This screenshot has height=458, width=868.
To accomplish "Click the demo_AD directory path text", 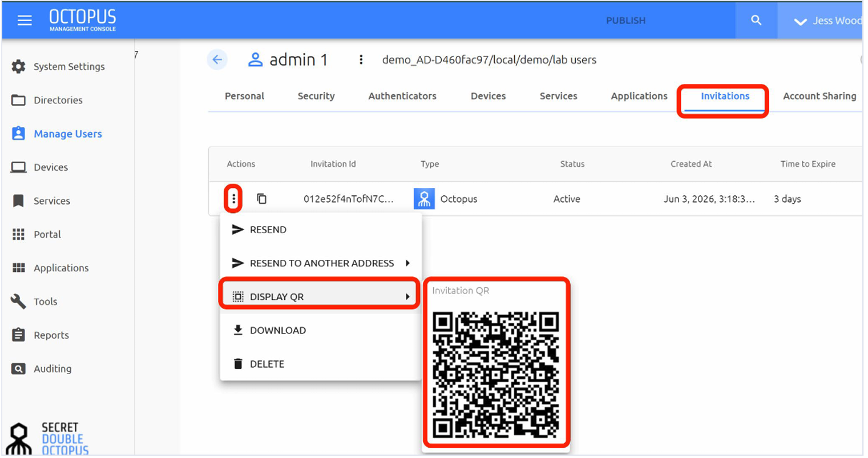I will click(x=489, y=60).
